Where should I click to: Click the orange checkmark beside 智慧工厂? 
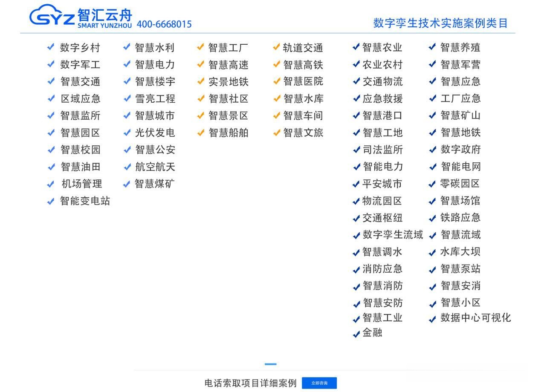point(200,48)
